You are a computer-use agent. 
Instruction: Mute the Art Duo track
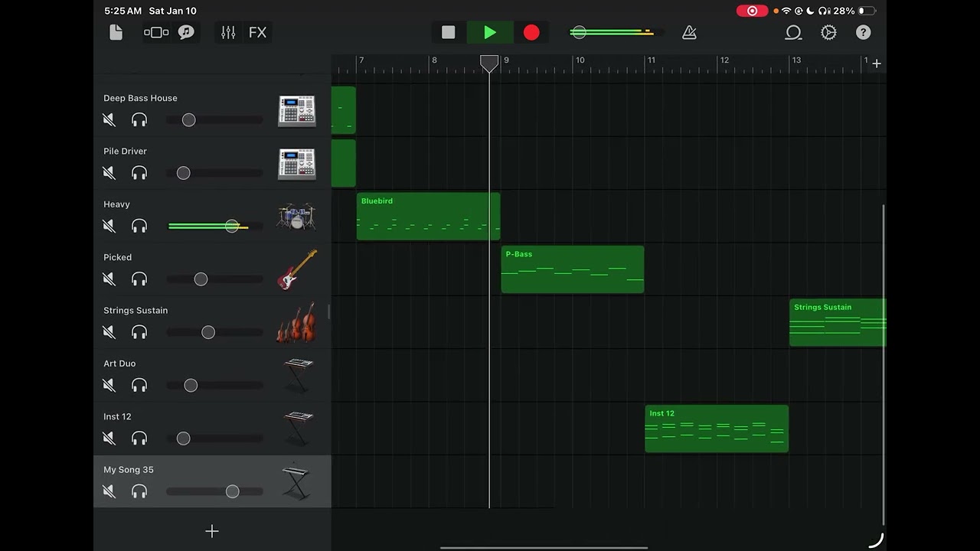[x=109, y=386]
